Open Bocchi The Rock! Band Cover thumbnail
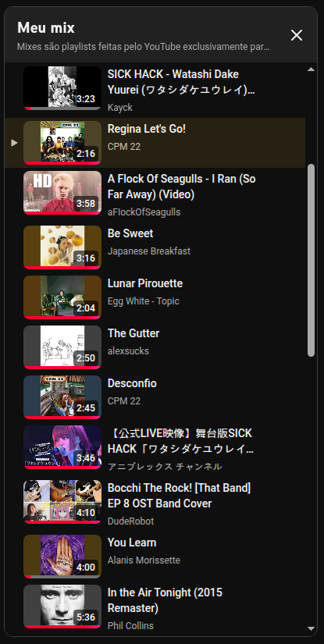Screen dimensions: 324x644 coord(62,502)
